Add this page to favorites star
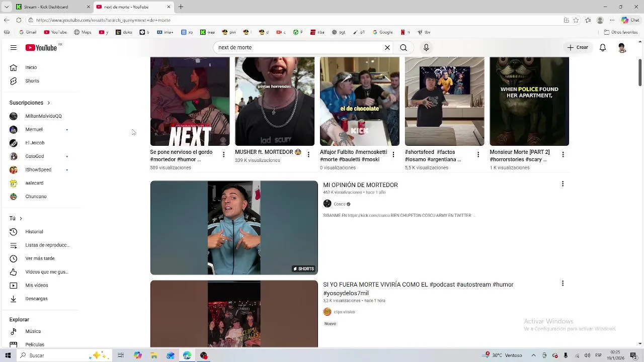Screen dimensions: 644x362 click(576, 20)
